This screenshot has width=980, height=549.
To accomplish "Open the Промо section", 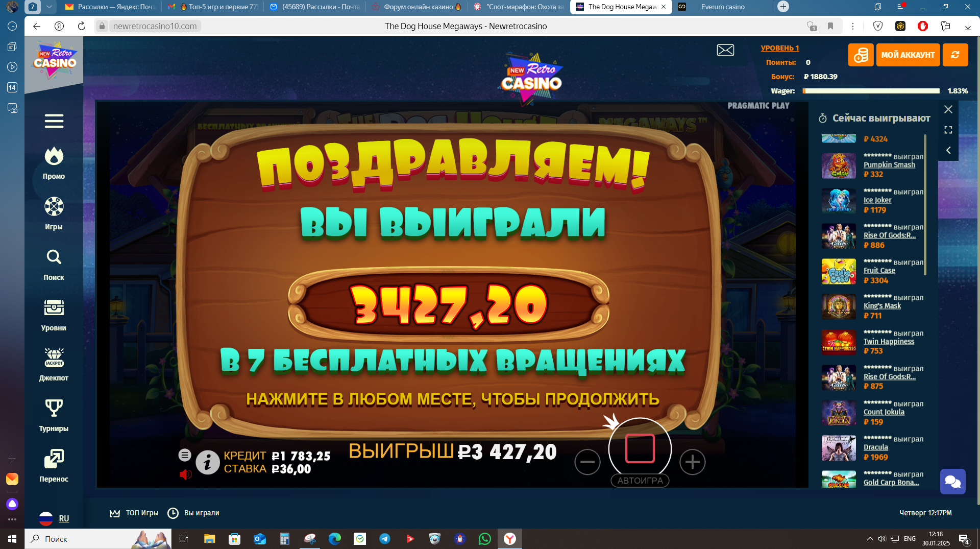I will click(x=54, y=163).
